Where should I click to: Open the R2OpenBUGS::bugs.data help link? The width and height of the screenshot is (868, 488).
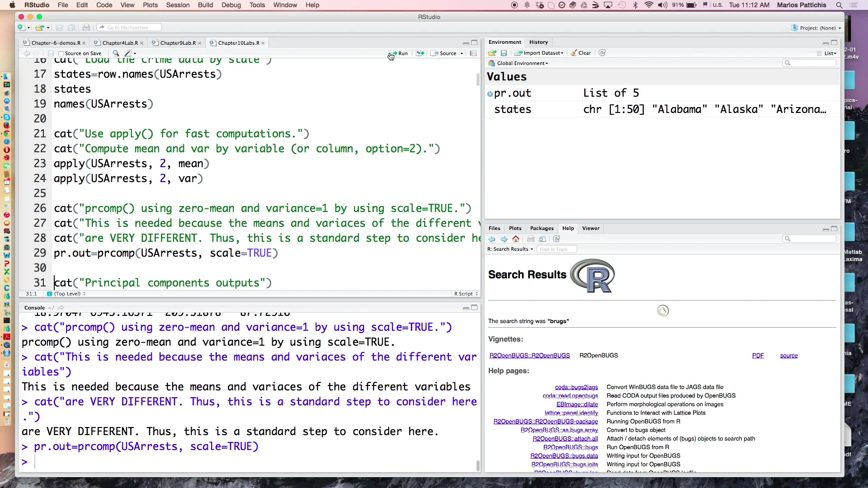point(564,456)
